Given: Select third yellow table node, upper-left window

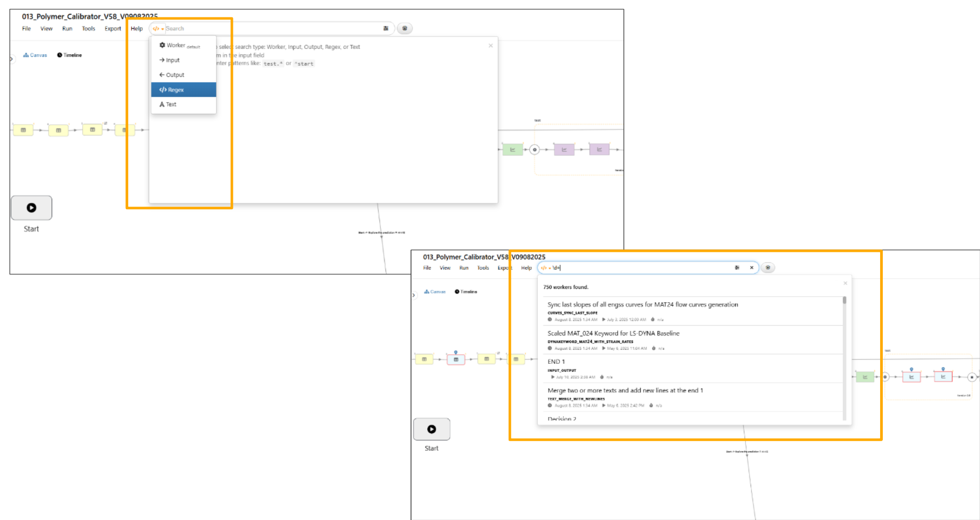Looking at the screenshot, I should (92, 129).
